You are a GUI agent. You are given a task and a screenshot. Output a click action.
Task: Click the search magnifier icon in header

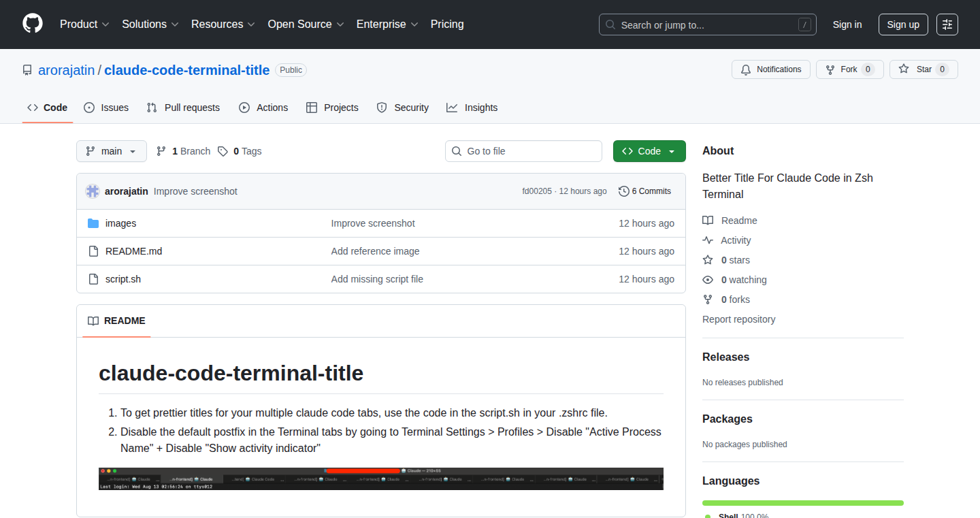tap(610, 25)
